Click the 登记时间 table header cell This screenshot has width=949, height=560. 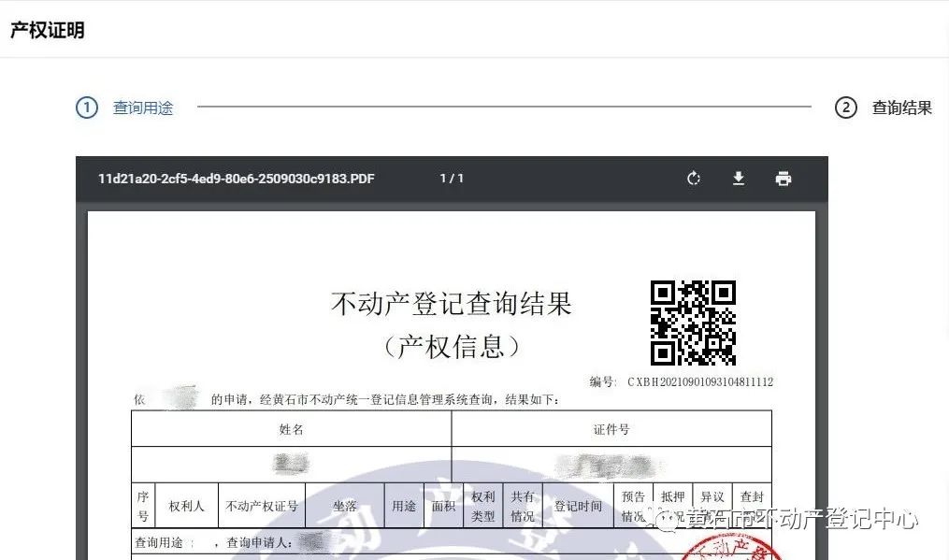(x=578, y=506)
